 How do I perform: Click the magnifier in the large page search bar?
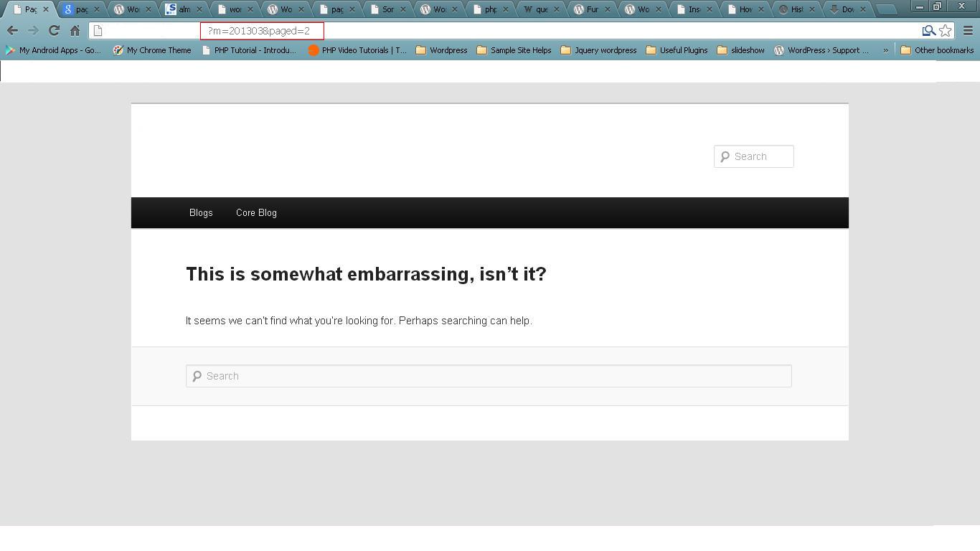(197, 375)
